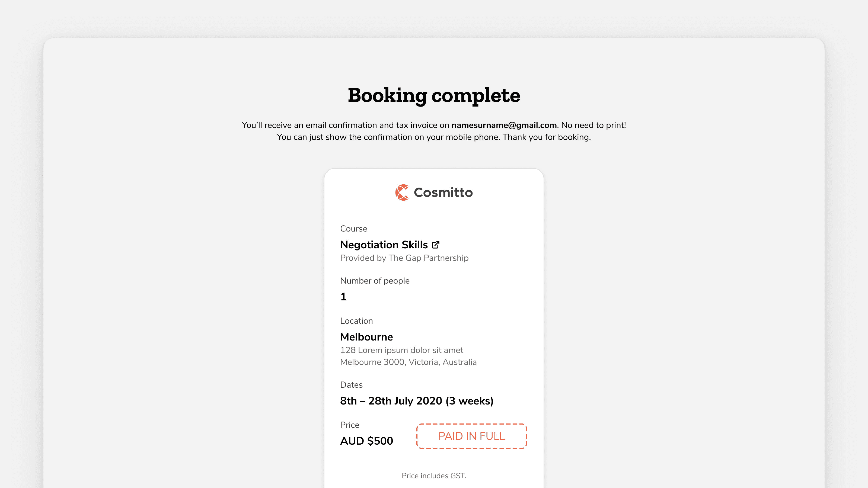The image size is (868, 488).
Task: Click the Thank you for booking sentence
Action: [x=546, y=137]
